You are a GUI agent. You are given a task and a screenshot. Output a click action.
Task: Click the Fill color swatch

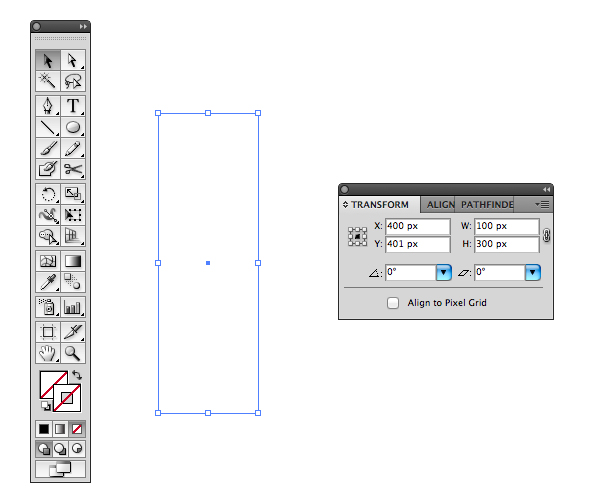53,384
